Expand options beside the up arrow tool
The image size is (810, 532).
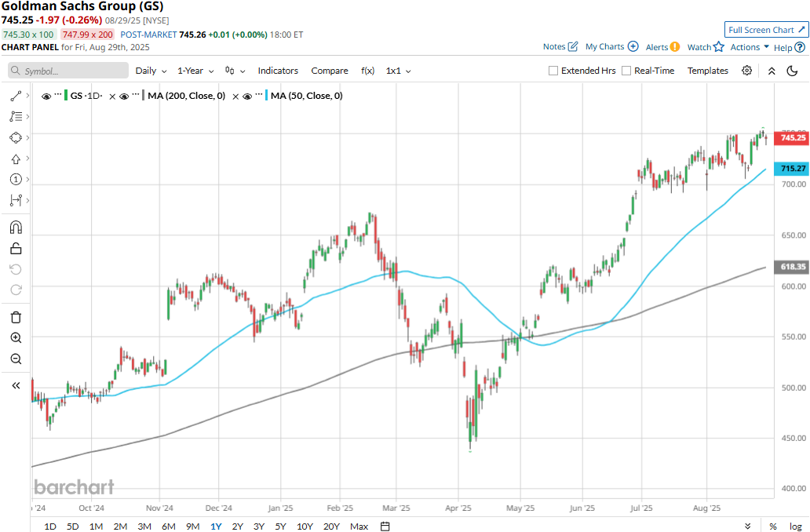27,159
